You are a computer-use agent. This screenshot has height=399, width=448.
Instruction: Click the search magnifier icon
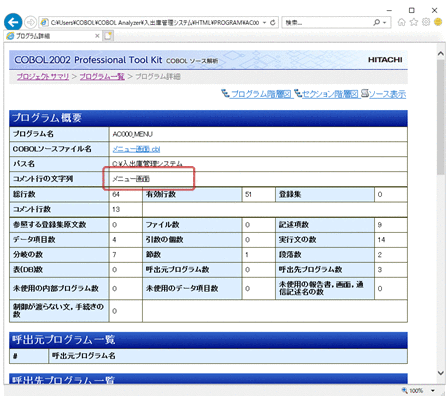pos(376,22)
